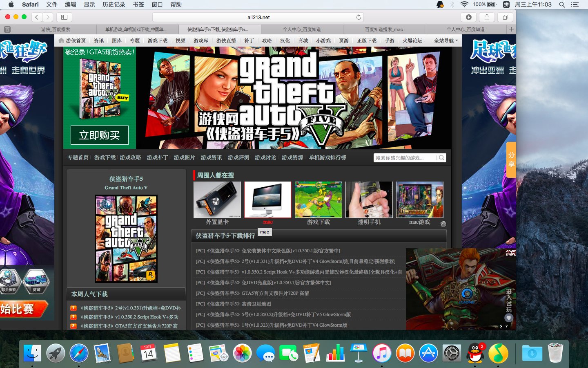Image resolution: width=588 pixels, height=368 pixels.
Task: Open Spotlight search in menu bar
Action: [562, 4]
